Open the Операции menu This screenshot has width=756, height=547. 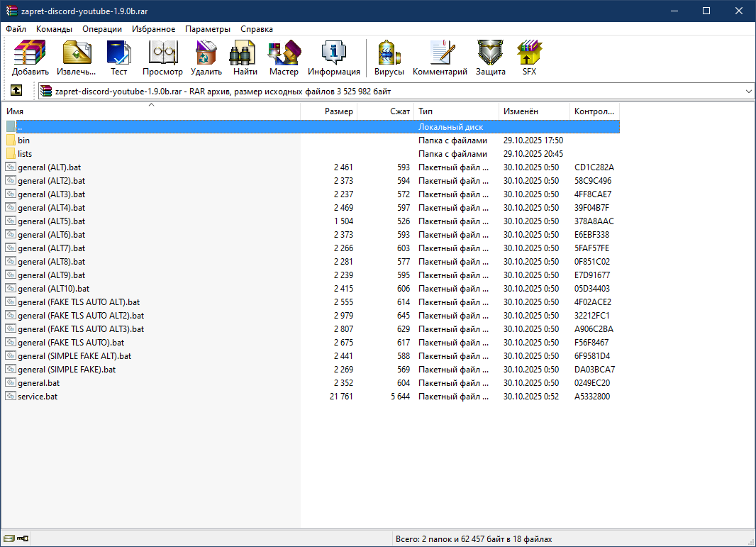102,29
